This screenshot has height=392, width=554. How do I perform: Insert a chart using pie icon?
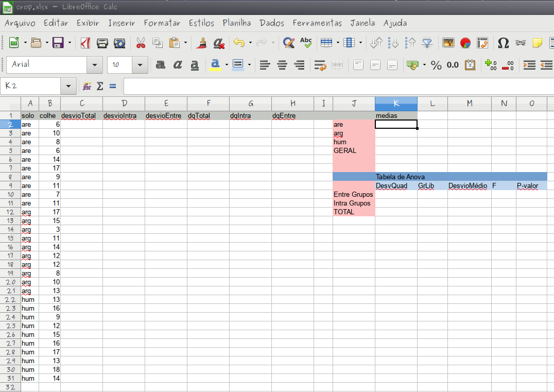(465, 43)
